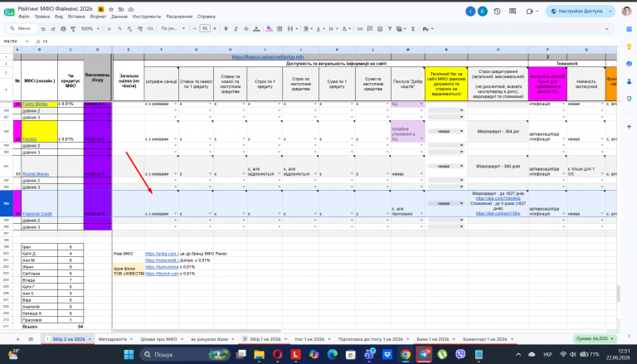Move document to a folder
This screenshot has height=364, width=637.
121,9
